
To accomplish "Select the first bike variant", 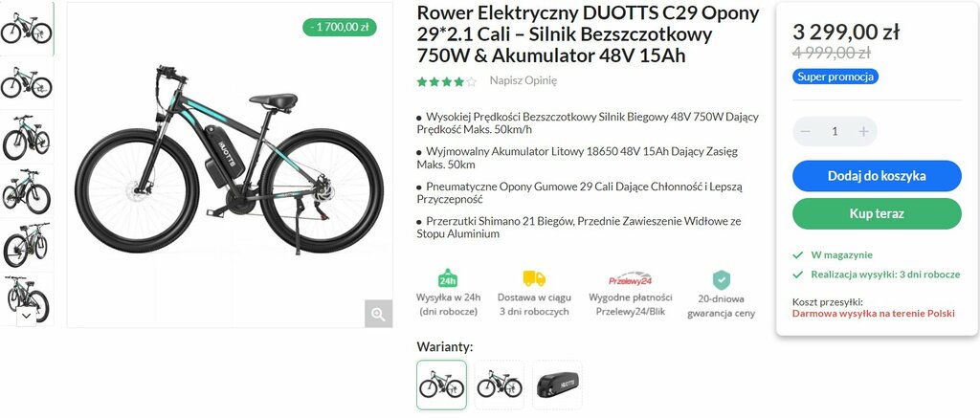I will click(441, 385).
